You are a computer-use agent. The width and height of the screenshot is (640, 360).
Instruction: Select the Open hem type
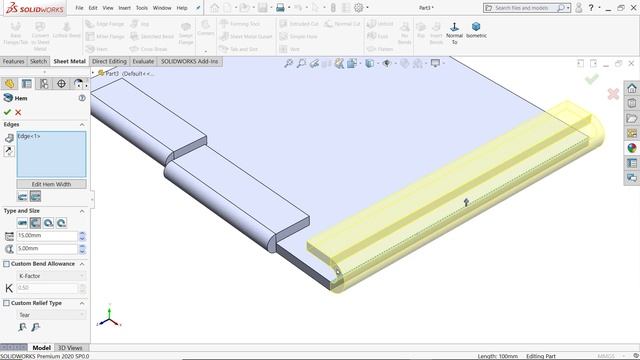(36, 223)
